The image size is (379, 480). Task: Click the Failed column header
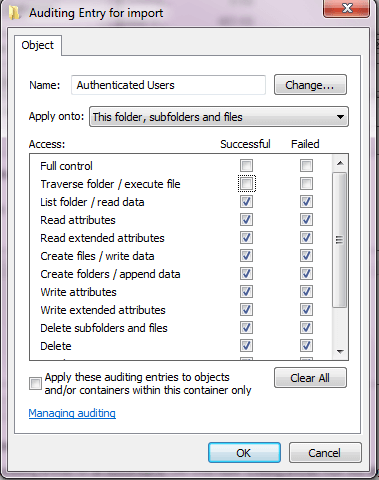[305, 144]
